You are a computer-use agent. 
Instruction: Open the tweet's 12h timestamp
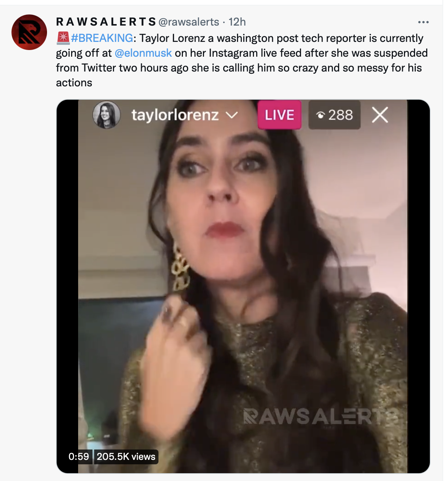(237, 22)
